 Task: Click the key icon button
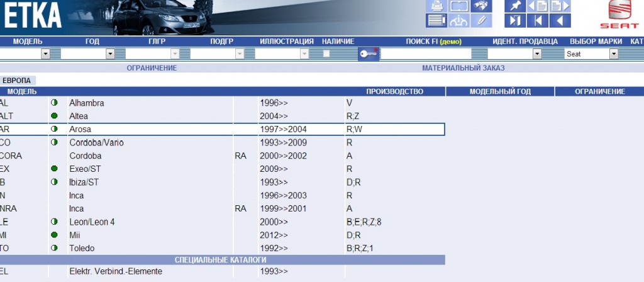click(x=369, y=54)
